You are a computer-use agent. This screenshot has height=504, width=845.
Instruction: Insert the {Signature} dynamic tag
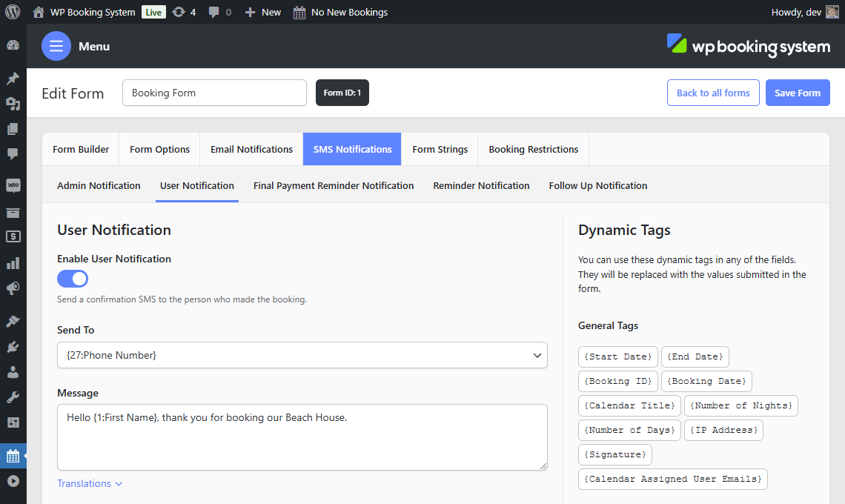[x=615, y=454]
